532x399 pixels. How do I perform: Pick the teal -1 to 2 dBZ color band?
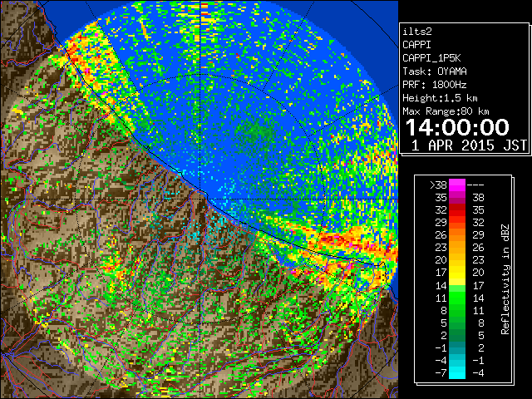457,348
